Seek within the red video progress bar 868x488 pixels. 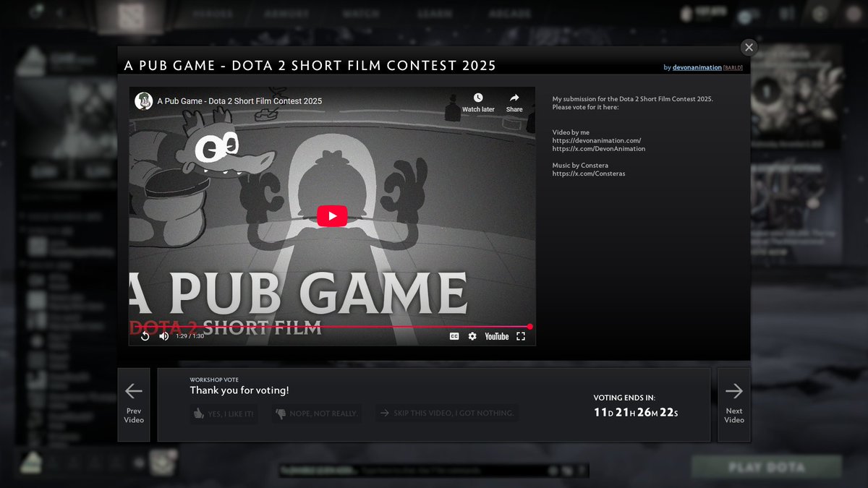click(332, 327)
